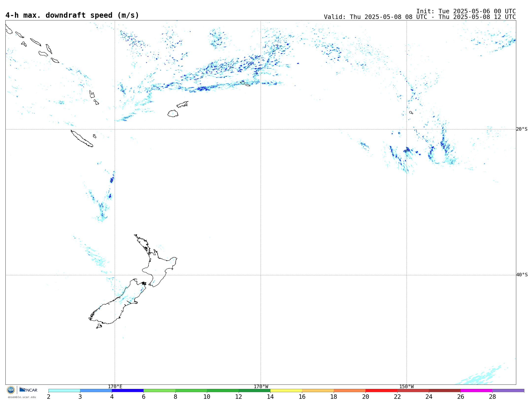Viewport: 532px width, 400px height.
Task: Click the green 10–12 colorbar segment
Action: tap(223, 390)
